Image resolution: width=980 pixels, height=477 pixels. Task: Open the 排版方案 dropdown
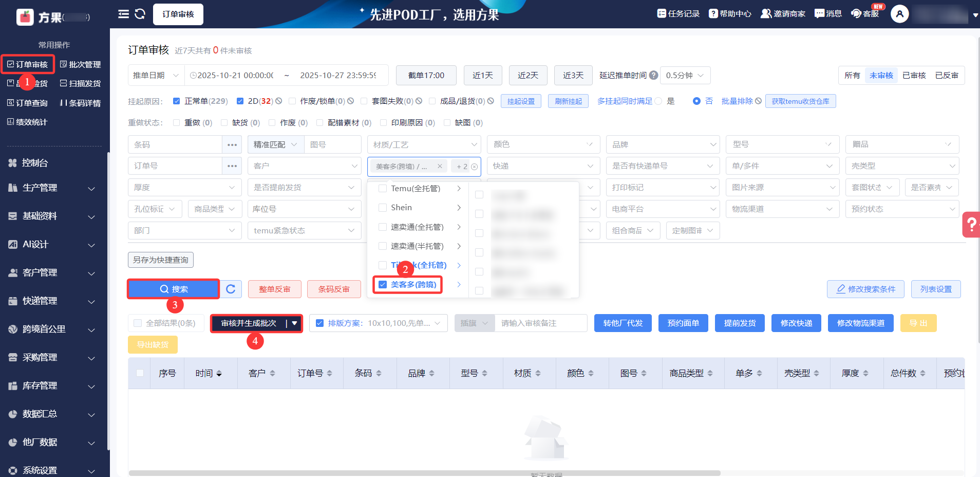point(379,323)
